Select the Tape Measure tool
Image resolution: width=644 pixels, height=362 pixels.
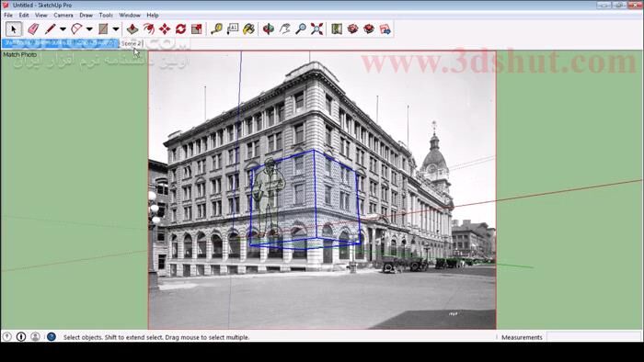point(216,29)
